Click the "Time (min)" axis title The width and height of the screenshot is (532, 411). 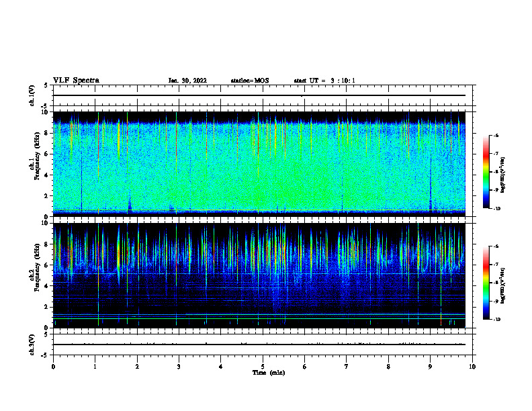[269, 373]
